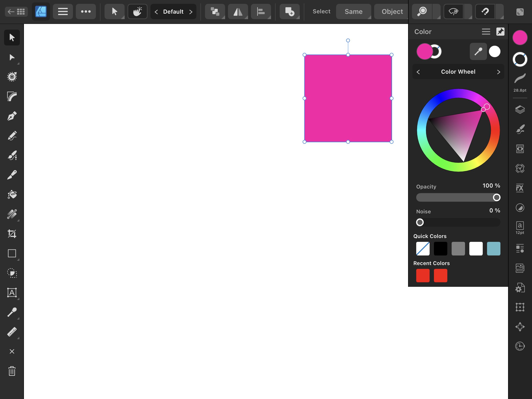Viewport: 532px width, 399px height.
Task: Select the Pen tool
Action: coord(12,116)
